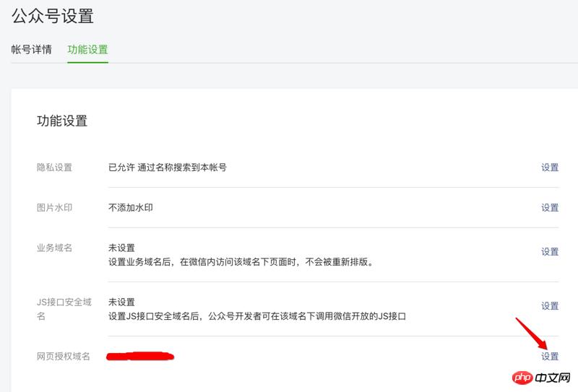Click 设置 beside 图片水印 row
This screenshot has height=392, width=578.
550,208
